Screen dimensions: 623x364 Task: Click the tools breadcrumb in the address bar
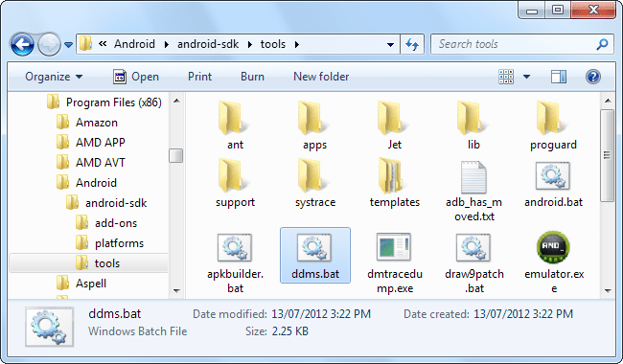click(273, 44)
